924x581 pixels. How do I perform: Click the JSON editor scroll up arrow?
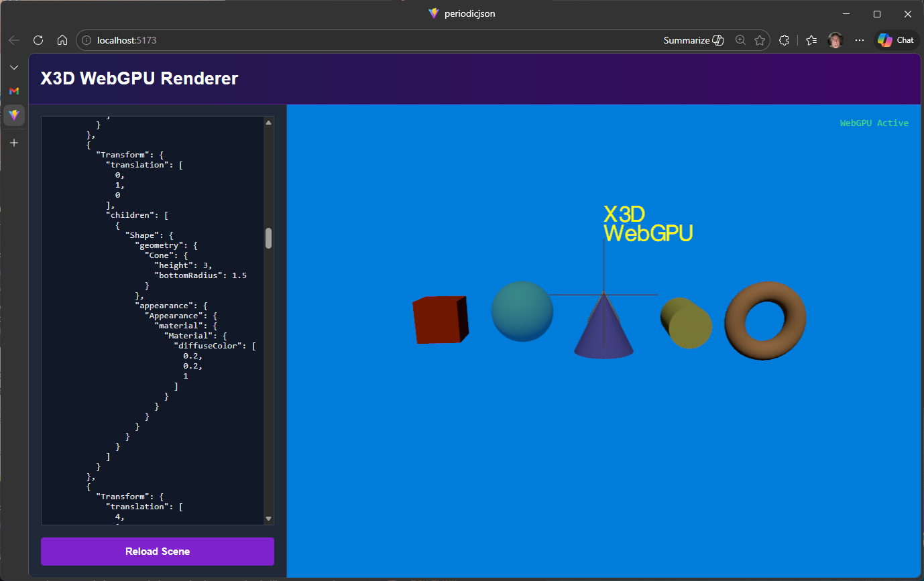pos(269,123)
